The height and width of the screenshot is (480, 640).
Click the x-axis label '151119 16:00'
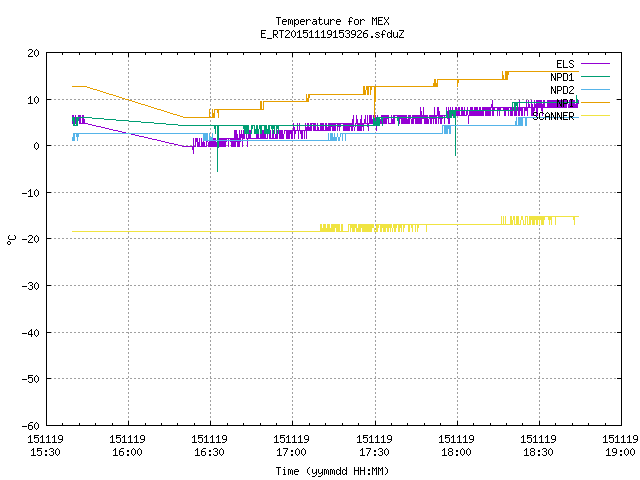click(x=127, y=446)
